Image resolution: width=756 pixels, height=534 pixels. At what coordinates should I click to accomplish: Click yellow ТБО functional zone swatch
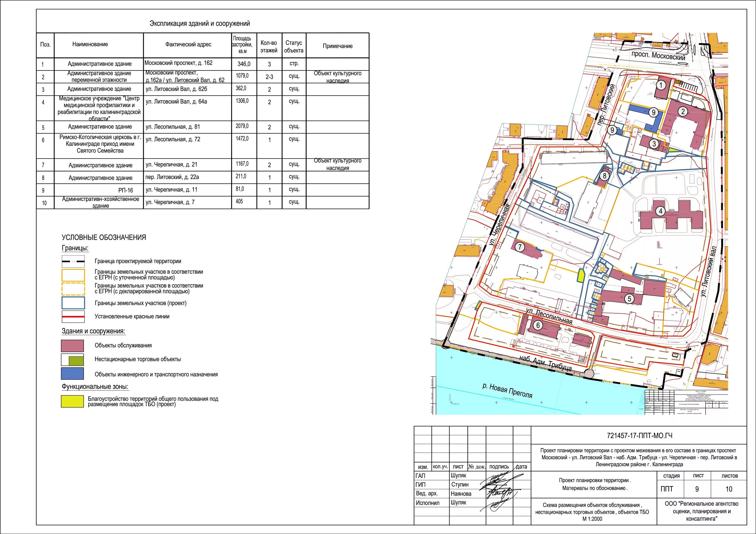pyautogui.click(x=72, y=402)
